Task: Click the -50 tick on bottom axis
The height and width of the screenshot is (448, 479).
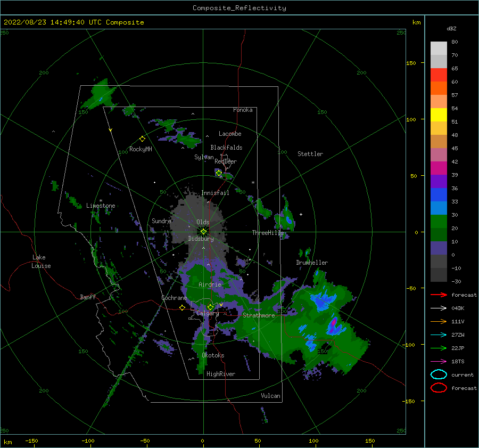Action: tap(145, 441)
